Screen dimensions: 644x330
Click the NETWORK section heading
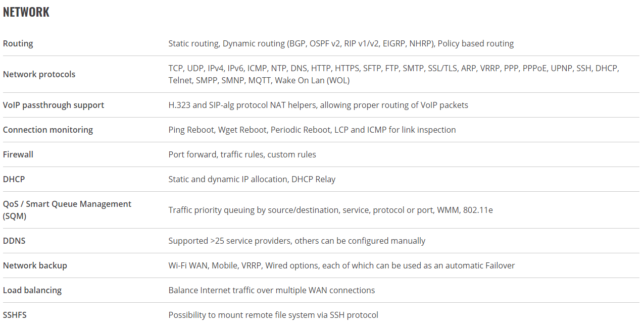click(x=26, y=12)
